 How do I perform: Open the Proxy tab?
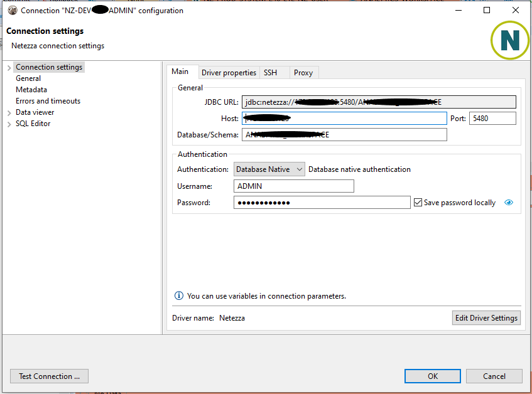point(303,72)
